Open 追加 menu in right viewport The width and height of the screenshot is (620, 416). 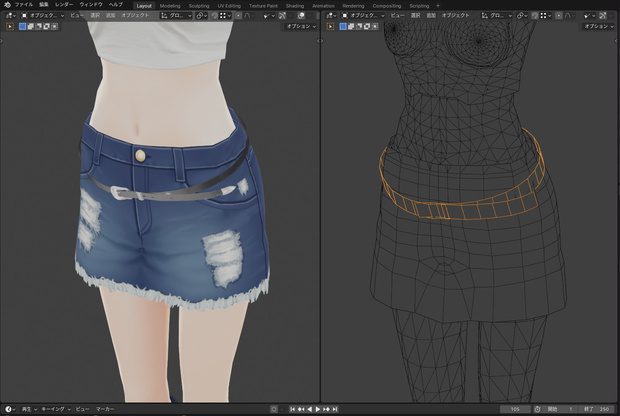click(431, 16)
